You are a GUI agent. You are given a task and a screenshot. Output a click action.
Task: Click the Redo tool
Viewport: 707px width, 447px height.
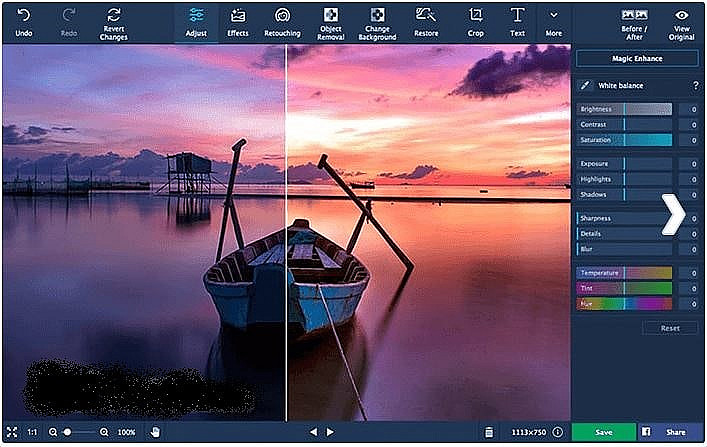click(69, 23)
